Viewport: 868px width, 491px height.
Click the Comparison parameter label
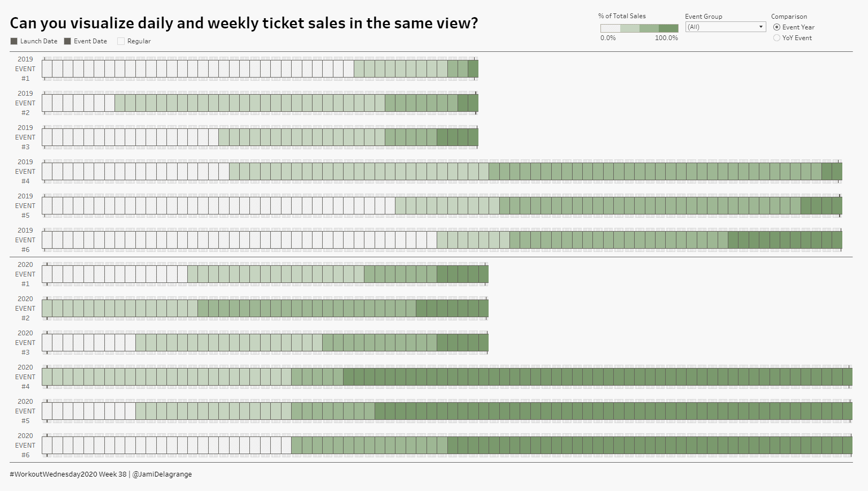pyautogui.click(x=789, y=17)
